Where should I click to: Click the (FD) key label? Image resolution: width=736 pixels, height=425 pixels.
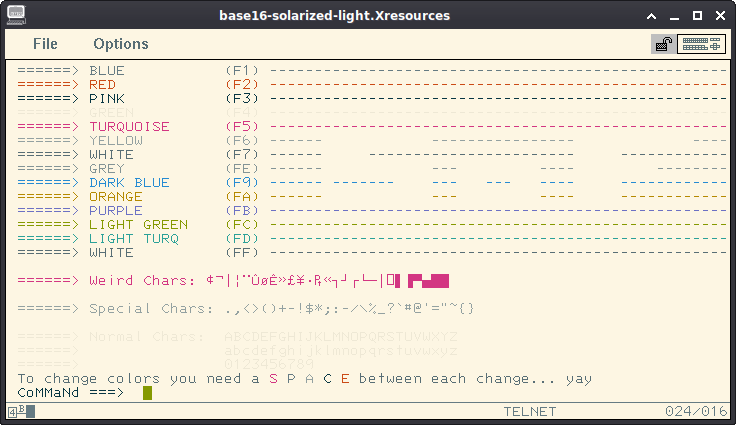pos(242,239)
